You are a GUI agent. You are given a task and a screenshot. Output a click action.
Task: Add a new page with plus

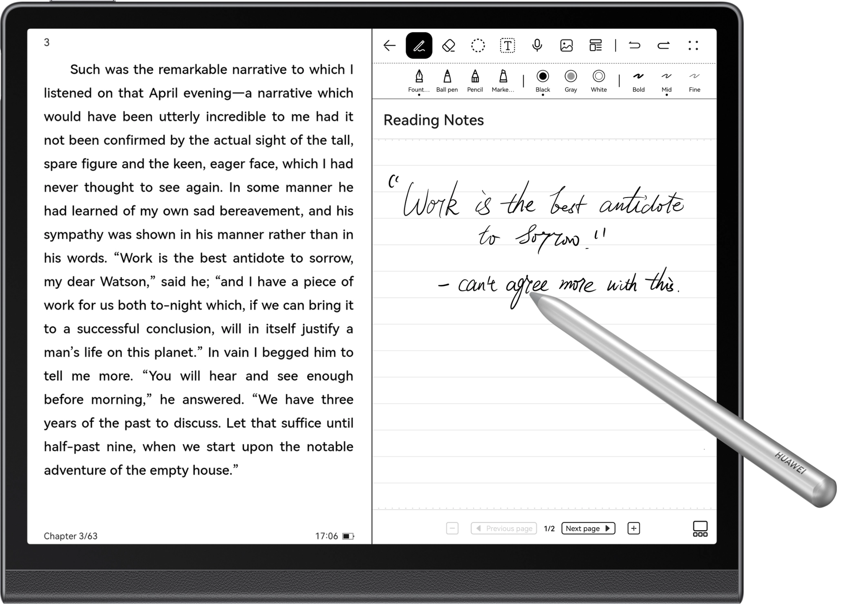tap(633, 528)
